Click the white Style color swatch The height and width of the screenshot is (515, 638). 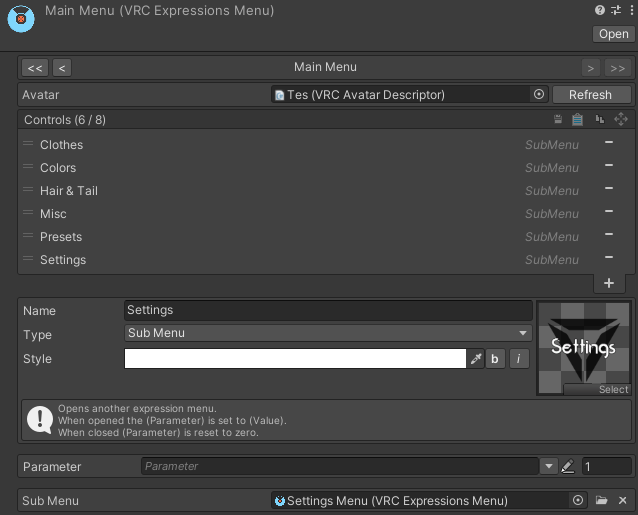[x=295, y=358]
